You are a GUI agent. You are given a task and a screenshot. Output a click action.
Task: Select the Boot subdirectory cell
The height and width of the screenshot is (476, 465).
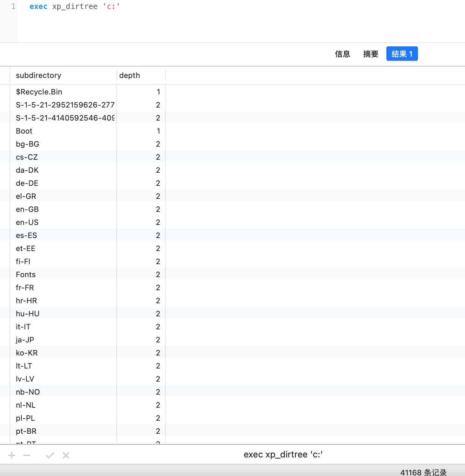tap(24, 131)
